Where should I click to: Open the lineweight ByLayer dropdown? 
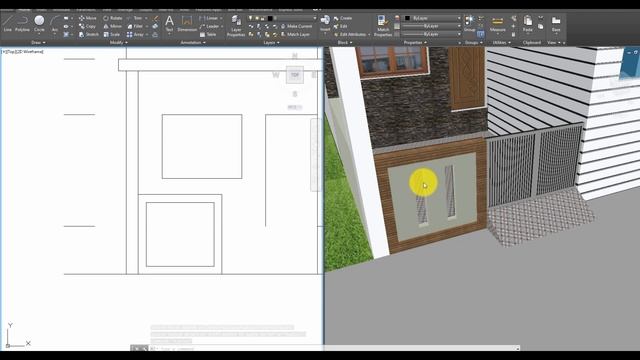[432, 26]
